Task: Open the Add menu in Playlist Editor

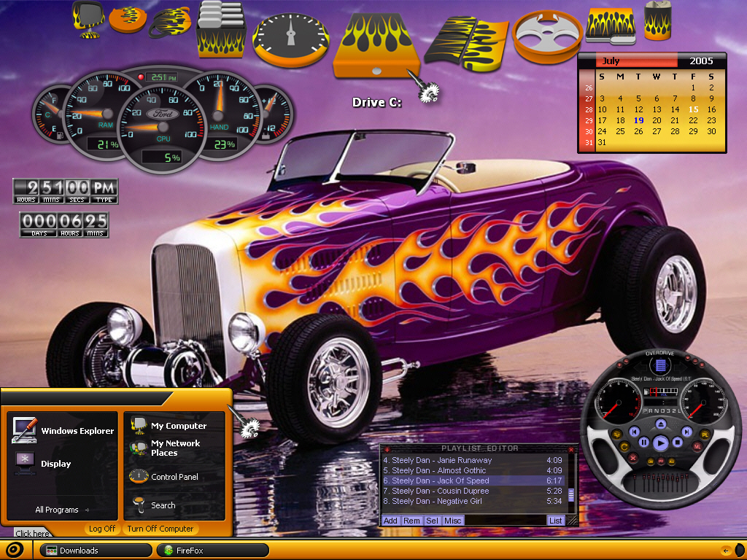Action: [390, 521]
